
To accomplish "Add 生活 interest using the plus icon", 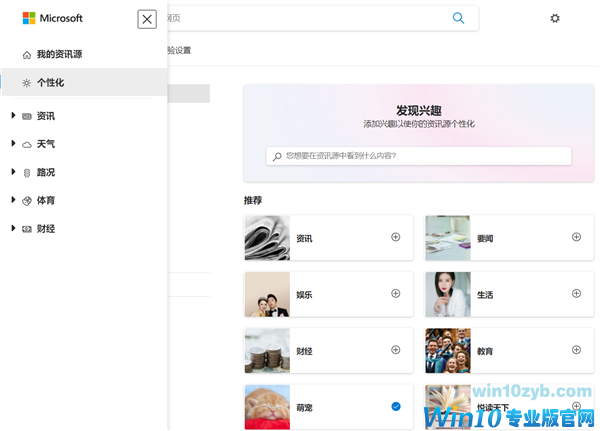I will pos(576,294).
